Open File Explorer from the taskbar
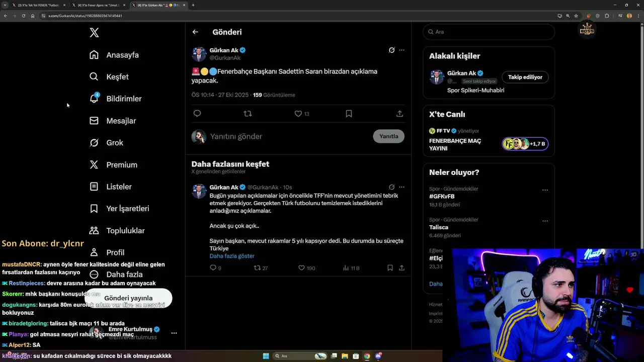Image resolution: width=644 pixels, height=362 pixels. coord(345,356)
